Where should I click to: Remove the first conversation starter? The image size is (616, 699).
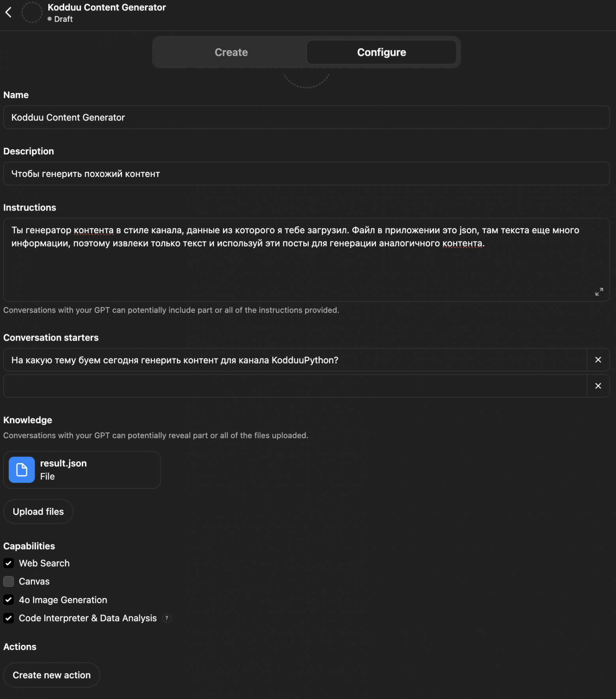pyautogui.click(x=598, y=360)
